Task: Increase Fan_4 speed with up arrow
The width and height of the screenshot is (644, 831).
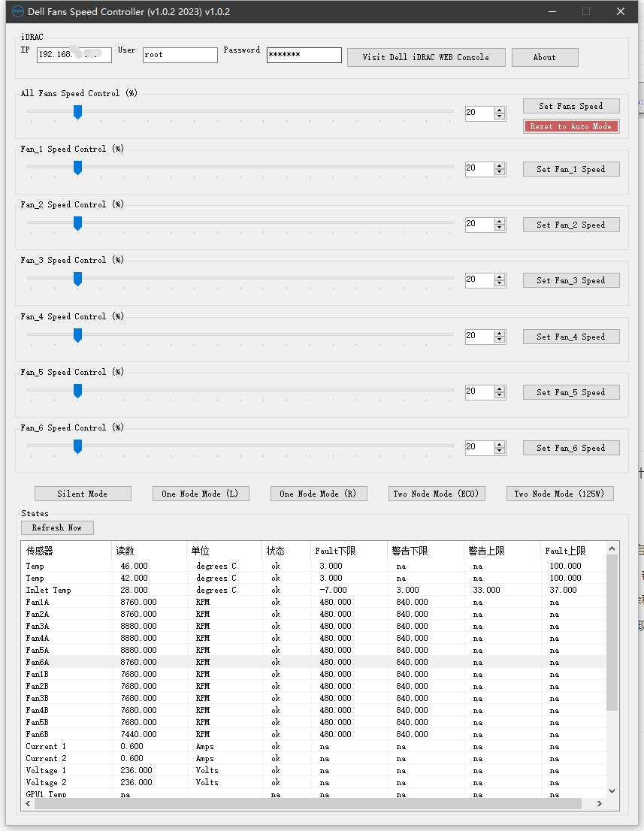Action: 499,333
